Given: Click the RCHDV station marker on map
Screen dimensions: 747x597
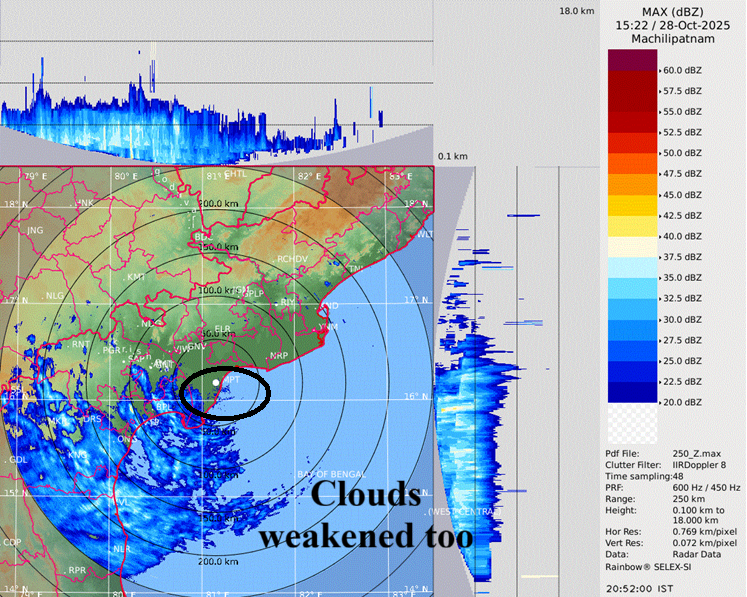Looking at the screenshot, I should pos(292,258).
